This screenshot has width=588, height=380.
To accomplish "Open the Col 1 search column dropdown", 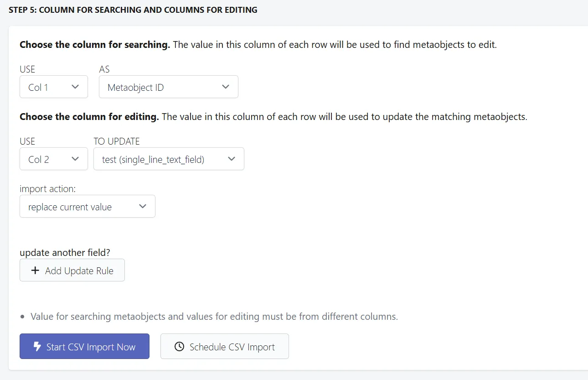I will click(x=54, y=87).
